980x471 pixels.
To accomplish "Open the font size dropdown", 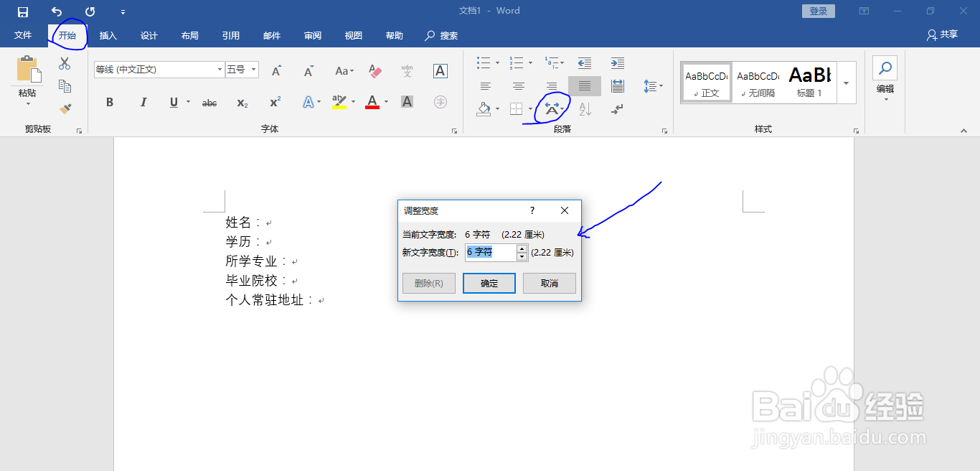I will pos(253,69).
